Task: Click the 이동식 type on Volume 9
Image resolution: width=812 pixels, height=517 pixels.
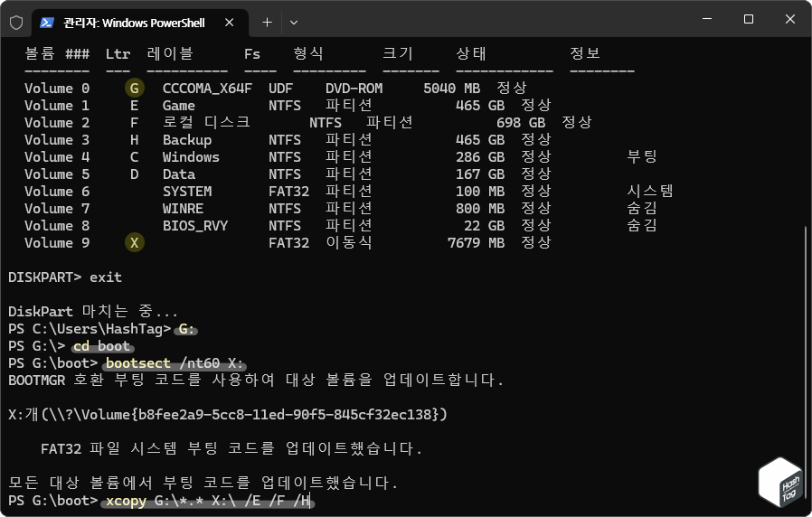Action: [x=348, y=242]
